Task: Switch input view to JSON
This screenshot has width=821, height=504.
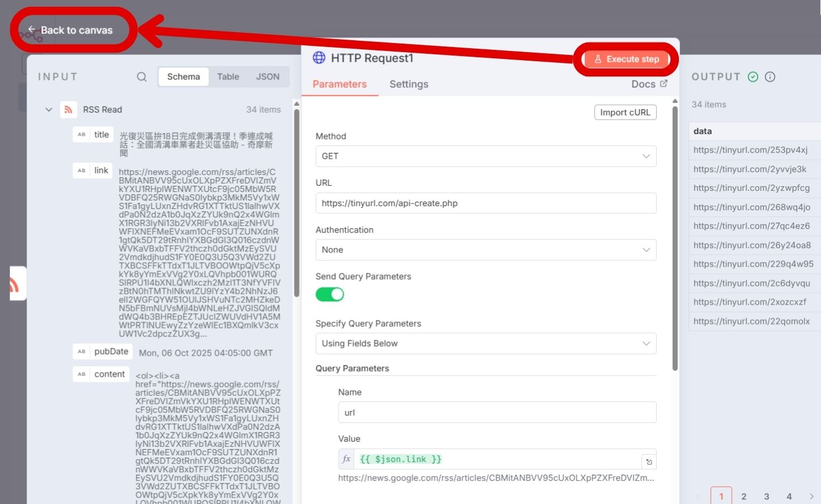Action: 267,77
